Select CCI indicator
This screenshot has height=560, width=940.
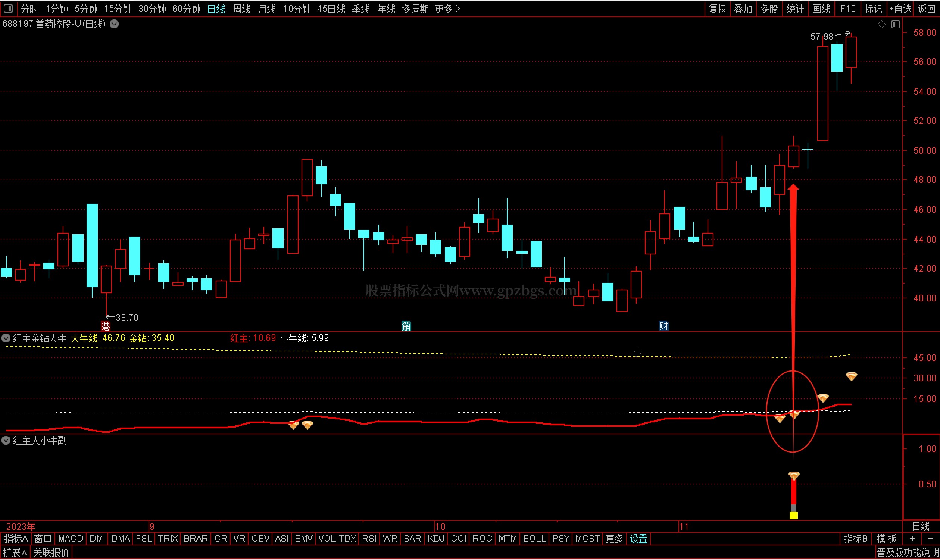click(459, 539)
